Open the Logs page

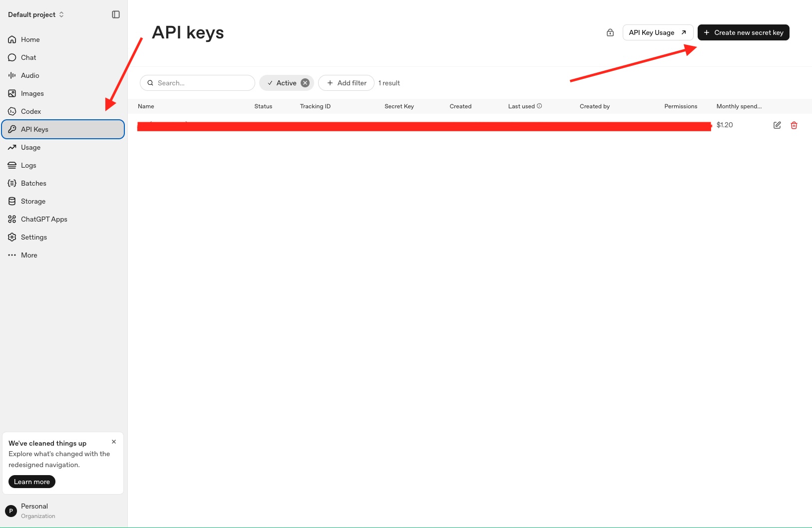tap(63, 165)
